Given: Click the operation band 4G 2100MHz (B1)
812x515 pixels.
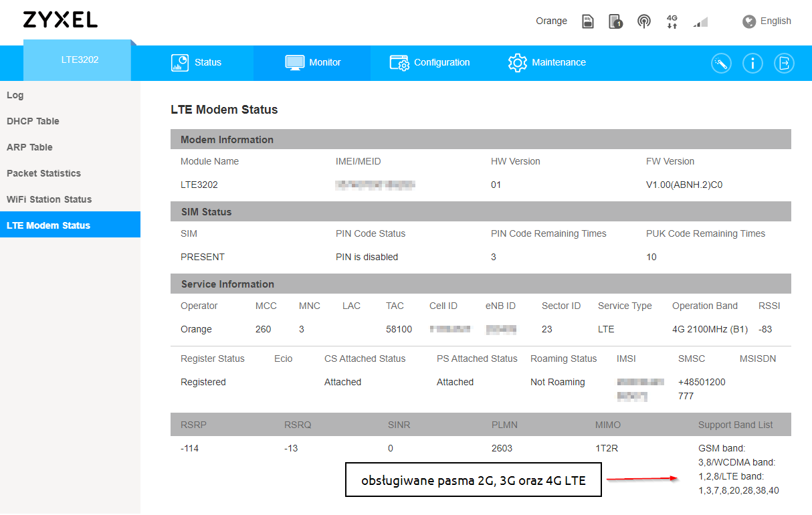Looking at the screenshot, I should [x=710, y=329].
